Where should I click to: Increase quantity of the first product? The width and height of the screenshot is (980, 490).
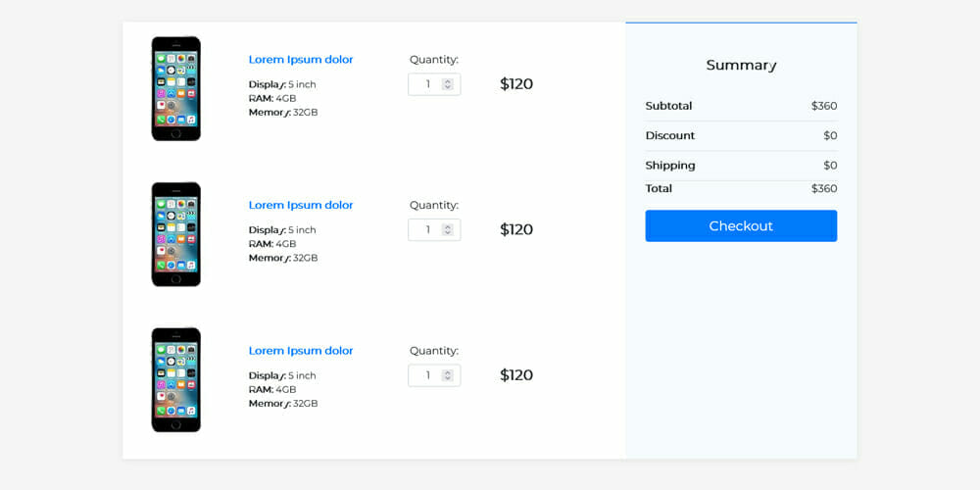(448, 81)
